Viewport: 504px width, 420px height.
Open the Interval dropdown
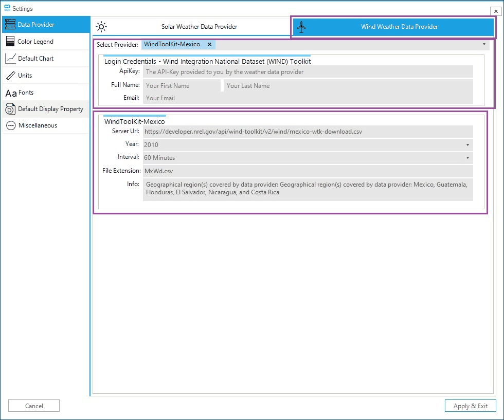(467, 158)
